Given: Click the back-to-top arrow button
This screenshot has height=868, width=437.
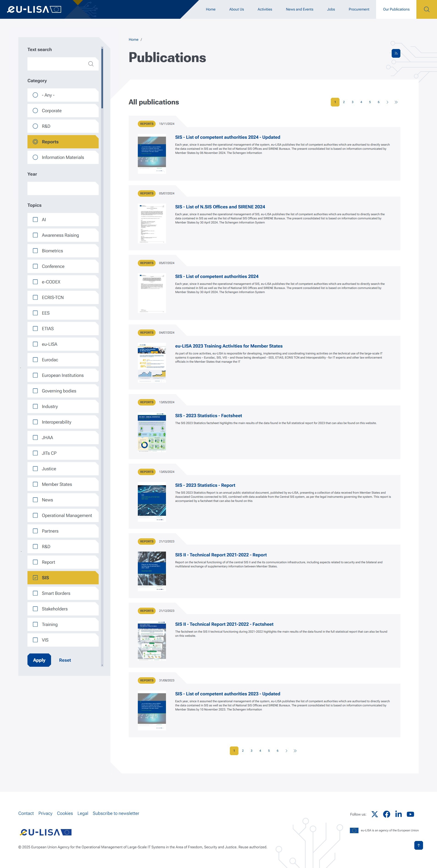Looking at the screenshot, I should point(418,845).
